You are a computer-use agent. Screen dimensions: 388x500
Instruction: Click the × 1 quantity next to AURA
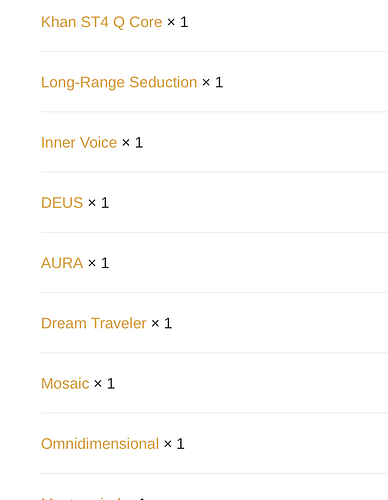(x=99, y=263)
